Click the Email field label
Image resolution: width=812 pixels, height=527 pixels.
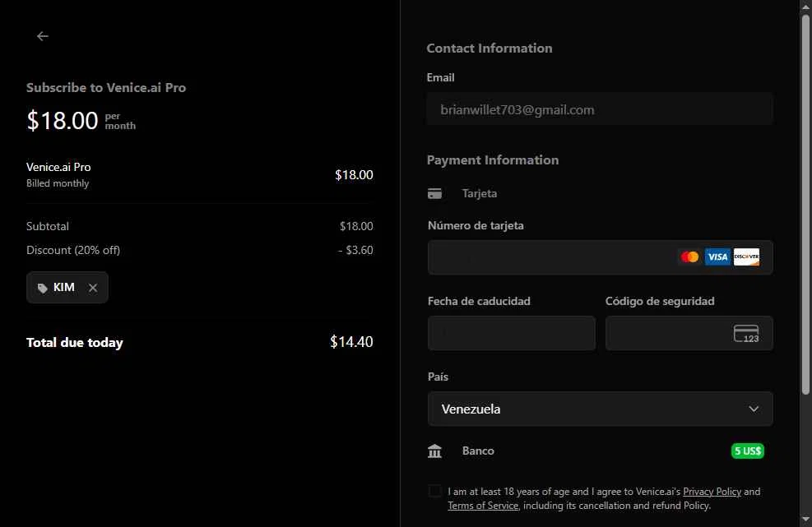tap(440, 77)
